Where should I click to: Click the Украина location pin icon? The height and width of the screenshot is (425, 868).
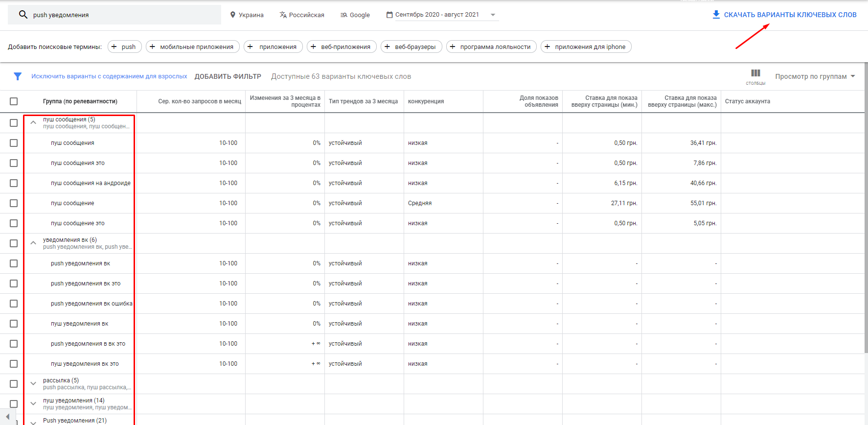[233, 15]
